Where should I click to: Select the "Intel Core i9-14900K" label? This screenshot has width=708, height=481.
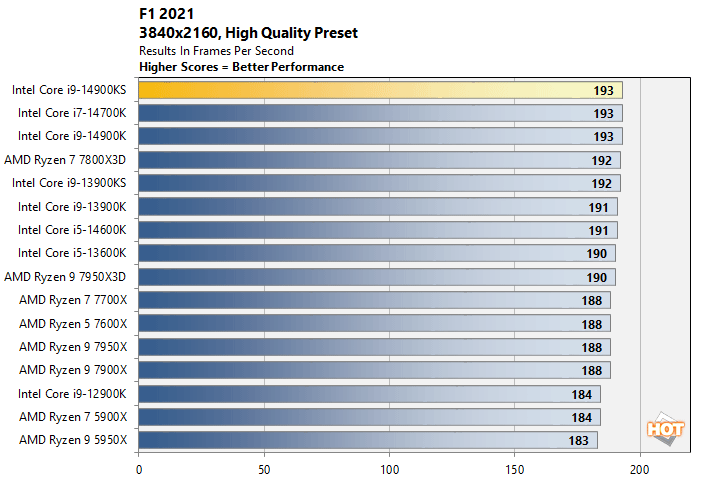coord(72,136)
